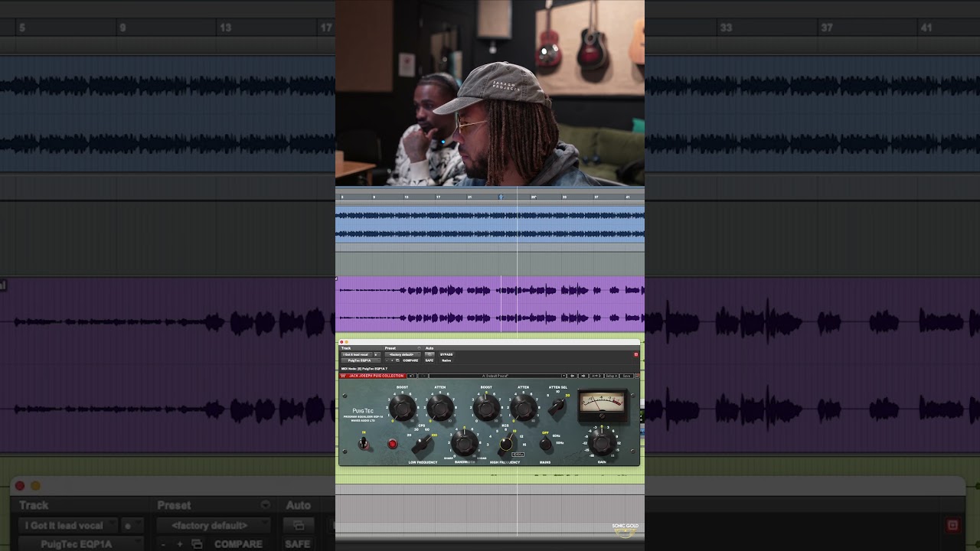Open the circular Preset settings menu in the sharp plugin window
Viewport: 980px width, 551px height.
tap(419, 348)
